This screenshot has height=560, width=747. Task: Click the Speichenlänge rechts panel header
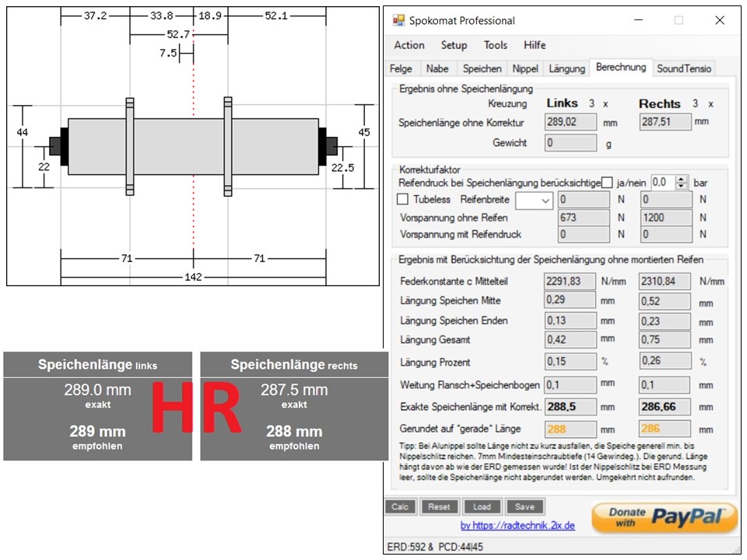(x=294, y=365)
